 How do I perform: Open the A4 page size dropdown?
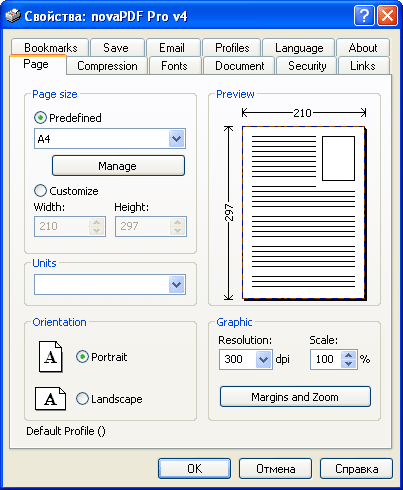pos(177,139)
